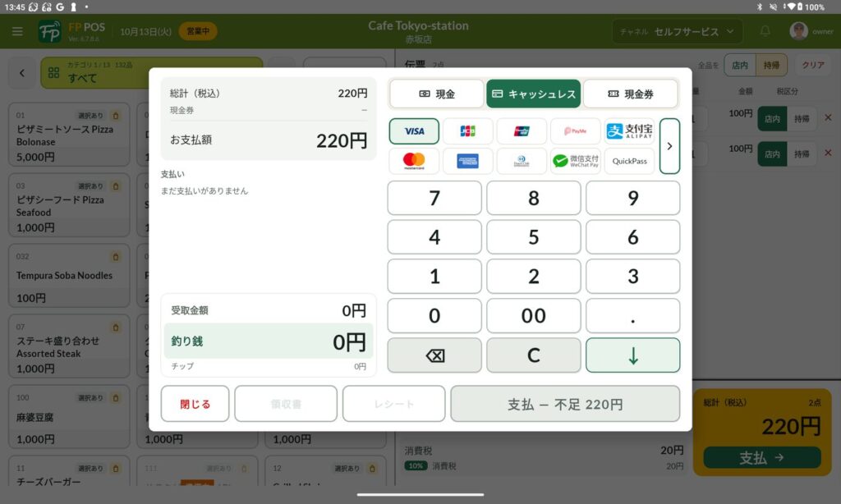The image size is (841, 504).
Task: Switch to the キャッシュレス tab
Action: tap(534, 94)
